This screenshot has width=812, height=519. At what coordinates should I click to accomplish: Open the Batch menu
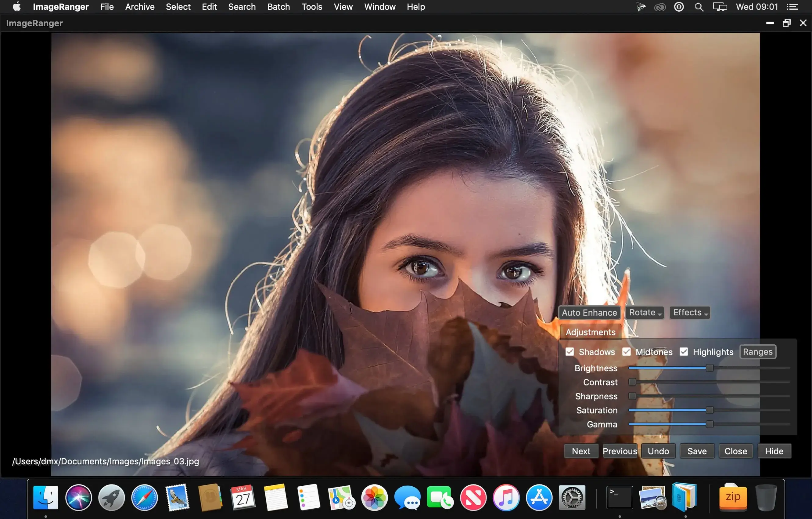pos(278,6)
